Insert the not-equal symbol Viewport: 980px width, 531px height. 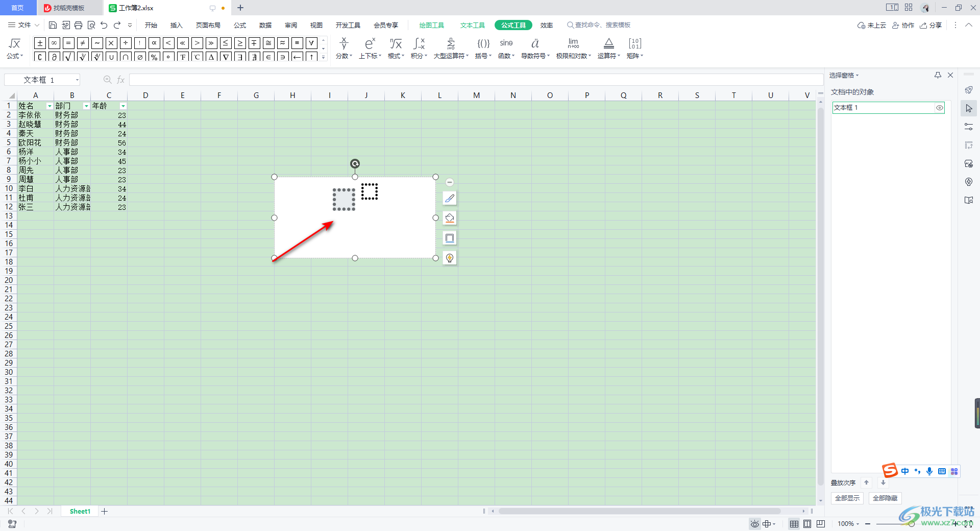83,43
